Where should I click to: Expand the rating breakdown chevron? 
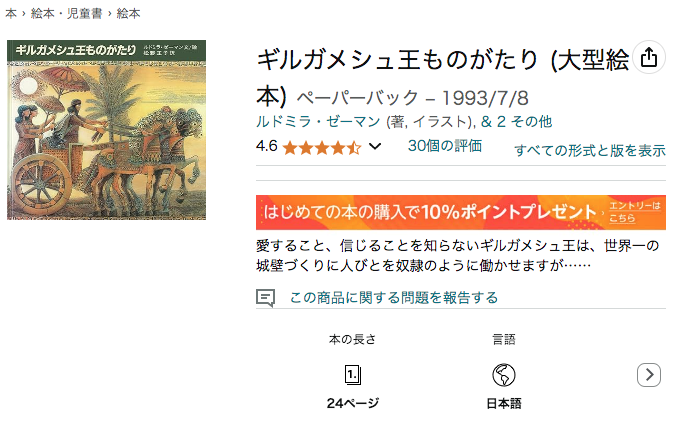tap(375, 147)
